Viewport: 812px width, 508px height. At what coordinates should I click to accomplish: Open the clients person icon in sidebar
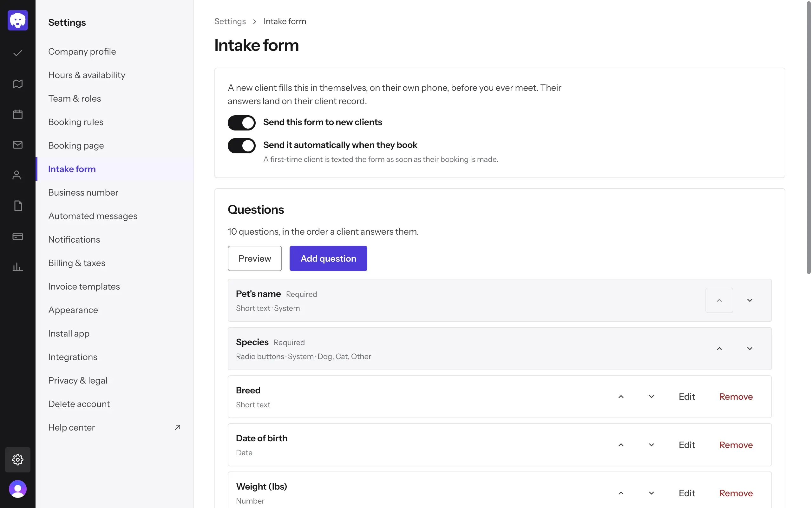(17, 175)
